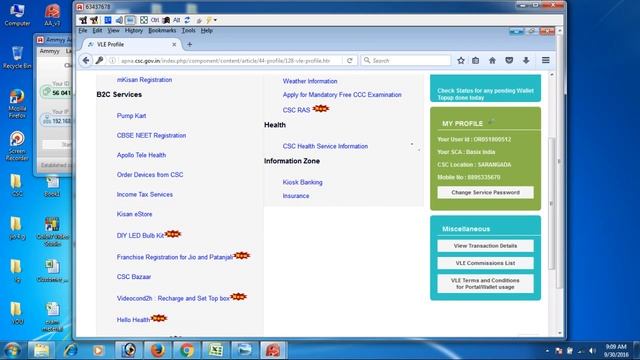Toggle the full screen icon in Ammyy toolbar

144,20
